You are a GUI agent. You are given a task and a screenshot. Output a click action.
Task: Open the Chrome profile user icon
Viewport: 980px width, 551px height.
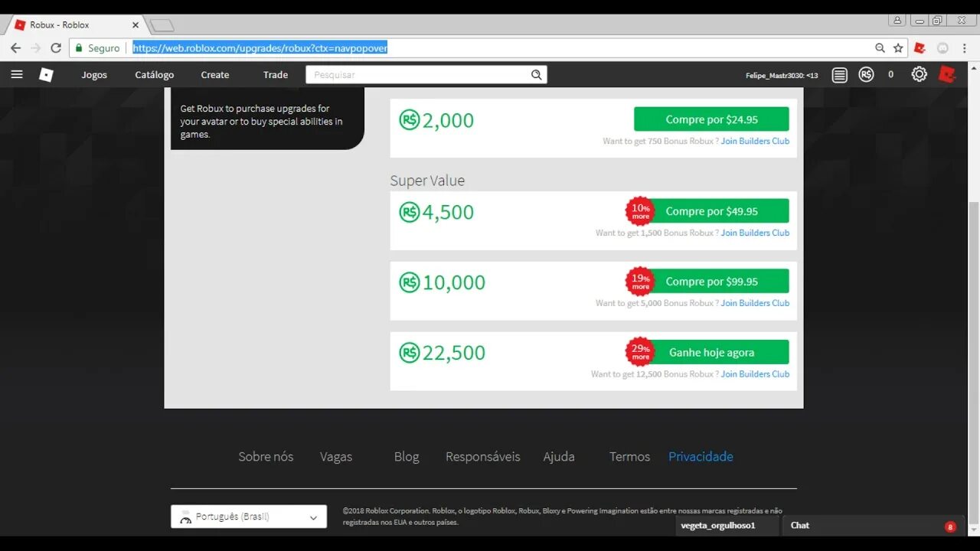tap(898, 21)
